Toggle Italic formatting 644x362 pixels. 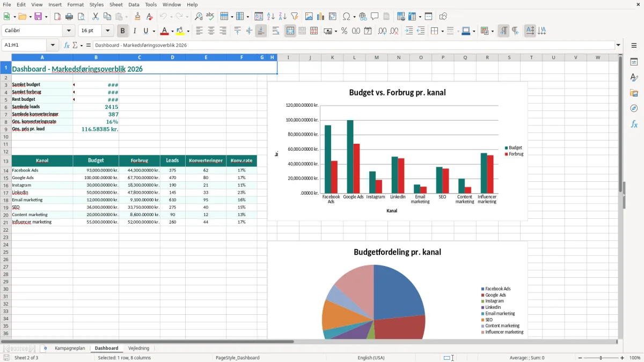[135, 31]
